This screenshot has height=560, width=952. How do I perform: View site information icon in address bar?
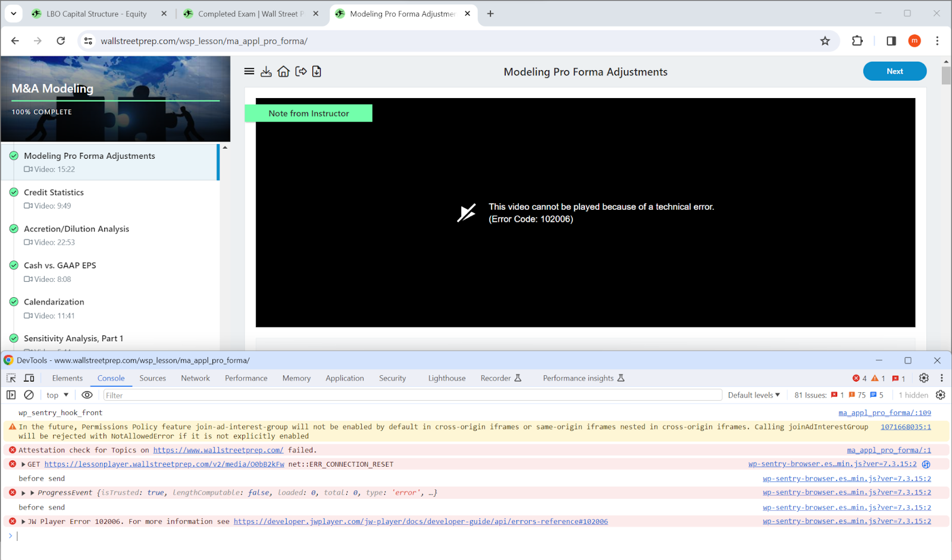(88, 41)
